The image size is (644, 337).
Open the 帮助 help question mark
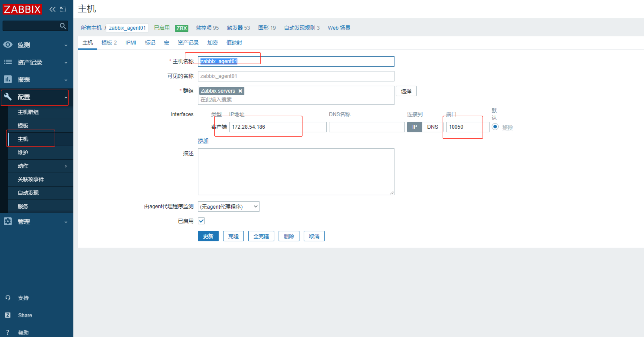point(23,332)
